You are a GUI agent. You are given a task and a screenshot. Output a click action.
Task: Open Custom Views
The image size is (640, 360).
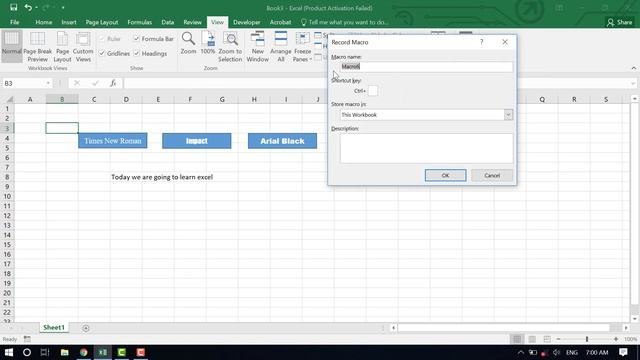tap(83, 46)
